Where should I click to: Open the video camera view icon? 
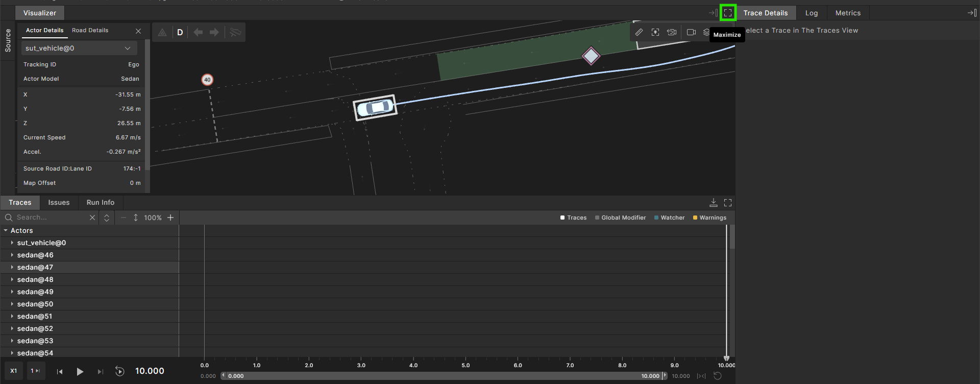pyautogui.click(x=691, y=32)
